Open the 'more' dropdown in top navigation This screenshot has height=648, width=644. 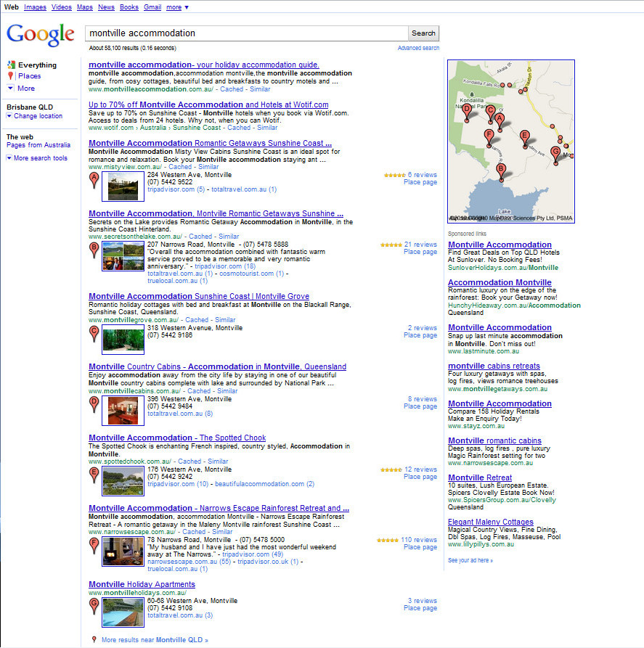click(x=177, y=7)
